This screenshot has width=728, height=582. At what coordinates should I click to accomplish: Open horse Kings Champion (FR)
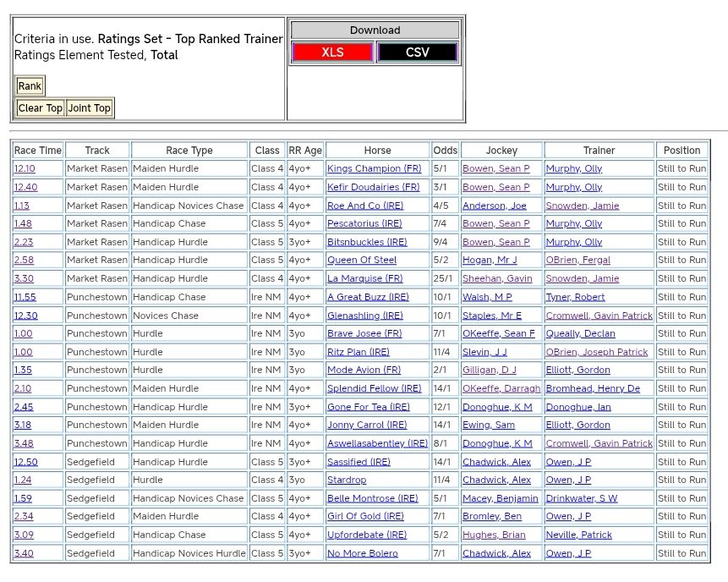click(374, 169)
